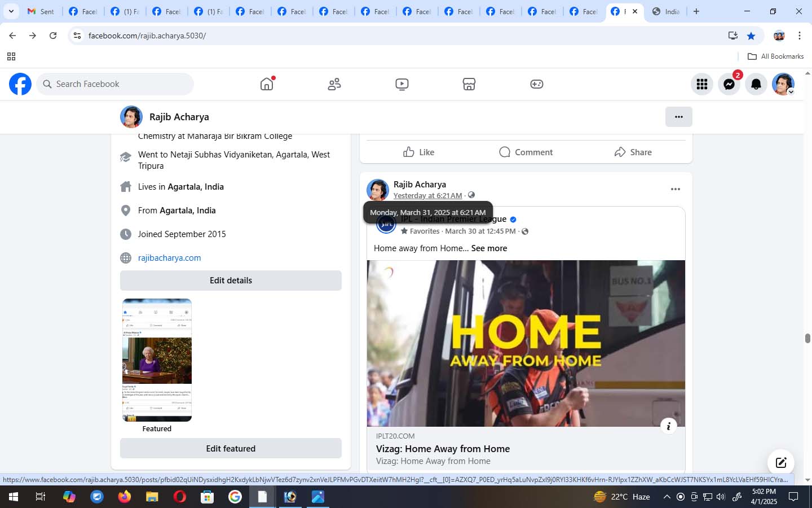Open the Rajib Acharya profile header name
Image resolution: width=812 pixels, height=508 pixels.
point(179,117)
